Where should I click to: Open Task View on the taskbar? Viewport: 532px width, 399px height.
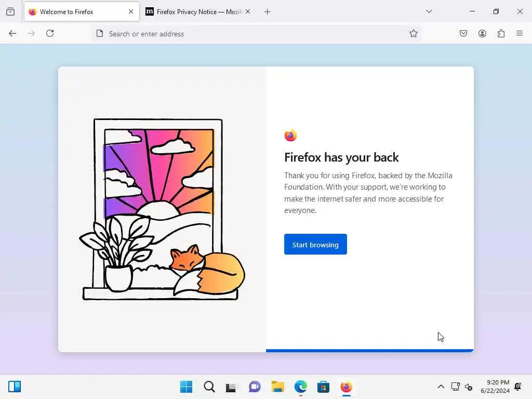coord(231,387)
